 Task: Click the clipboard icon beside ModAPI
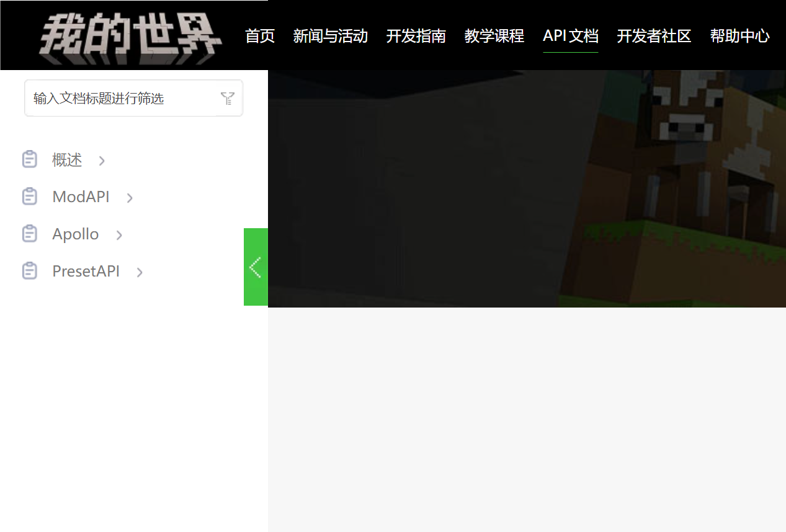[29, 197]
